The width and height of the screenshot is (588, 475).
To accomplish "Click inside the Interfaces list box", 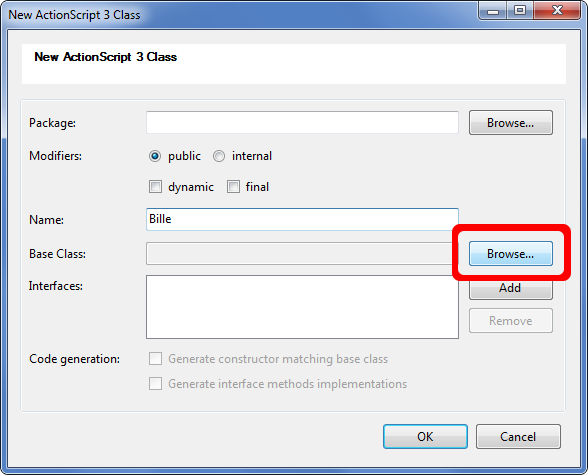I will (x=302, y=307).
